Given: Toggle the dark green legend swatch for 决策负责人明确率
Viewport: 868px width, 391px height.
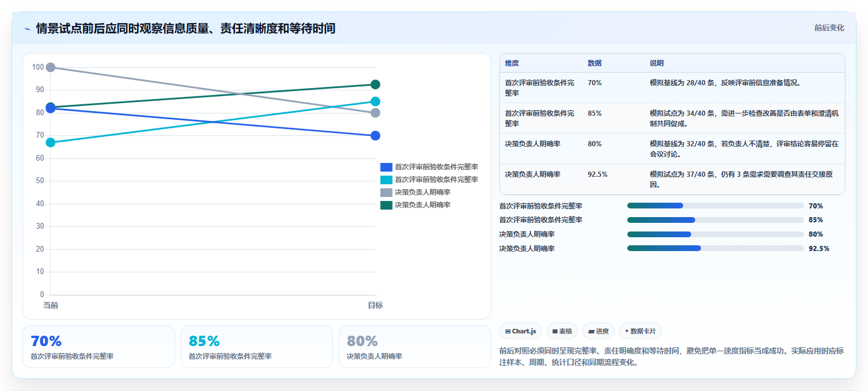Looking at the screenshot, I should click(x=386, y=205).
